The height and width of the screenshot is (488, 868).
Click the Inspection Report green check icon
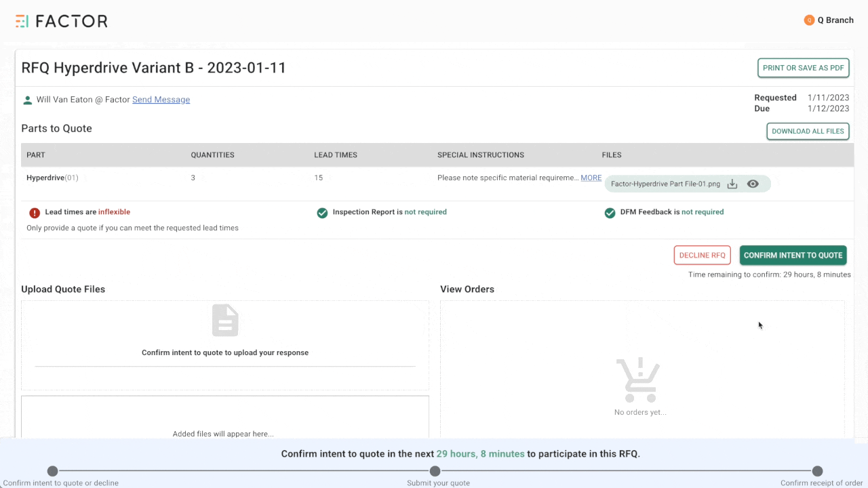point(322,213)
